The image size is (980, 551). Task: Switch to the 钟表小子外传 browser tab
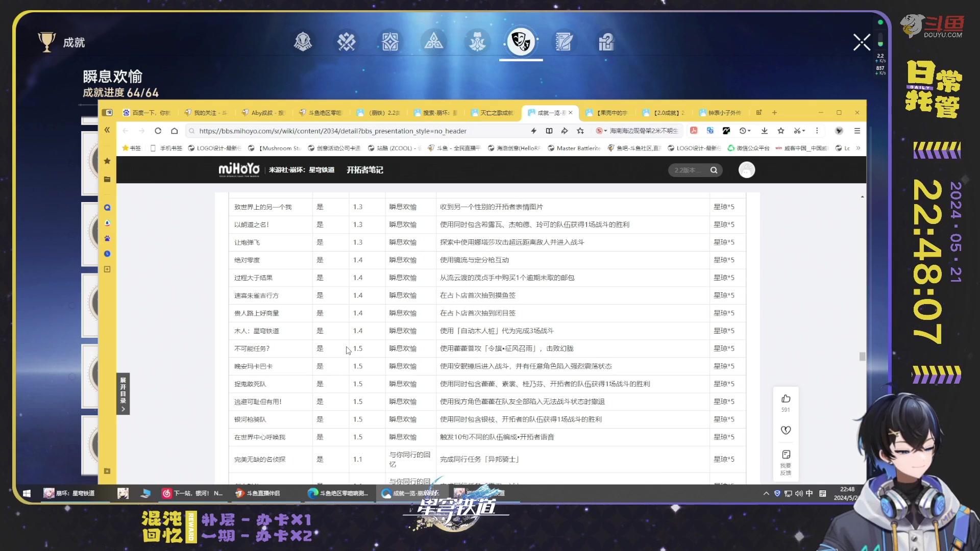[x=720, y=113]
